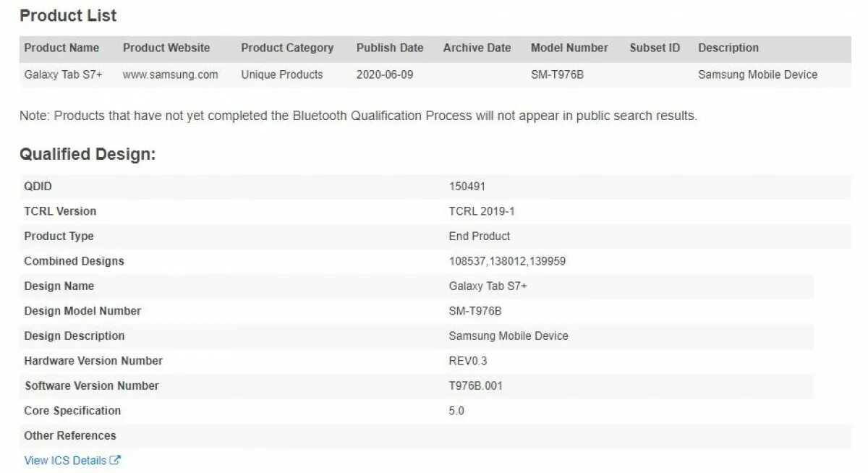Click the Publish Date column header
The width and height of the screenshot is (868, 473).
(x=390, y=48)
